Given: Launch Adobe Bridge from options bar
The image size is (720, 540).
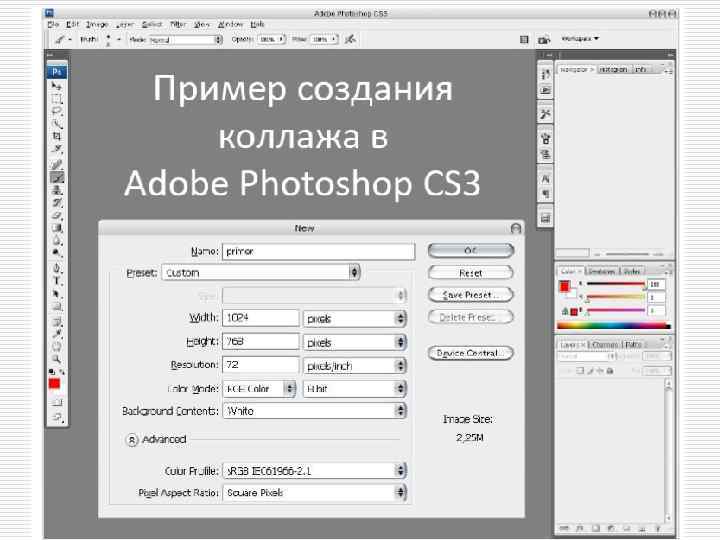Looking at the screenshot, I should tap(544, 40).
